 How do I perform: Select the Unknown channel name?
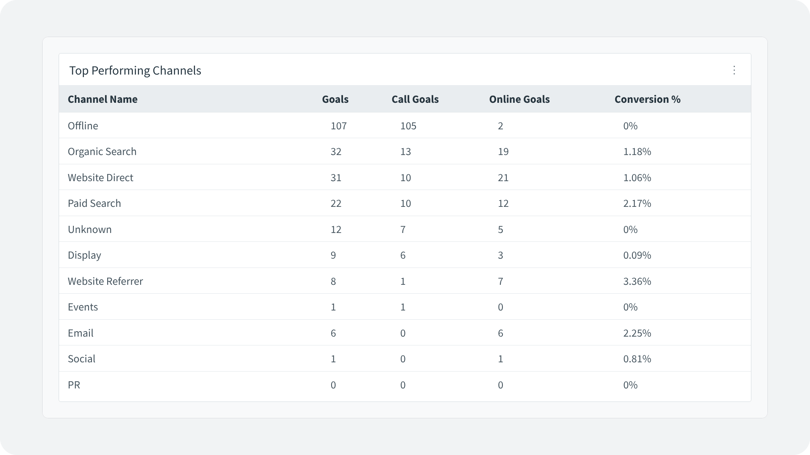[x=89, y=229]
